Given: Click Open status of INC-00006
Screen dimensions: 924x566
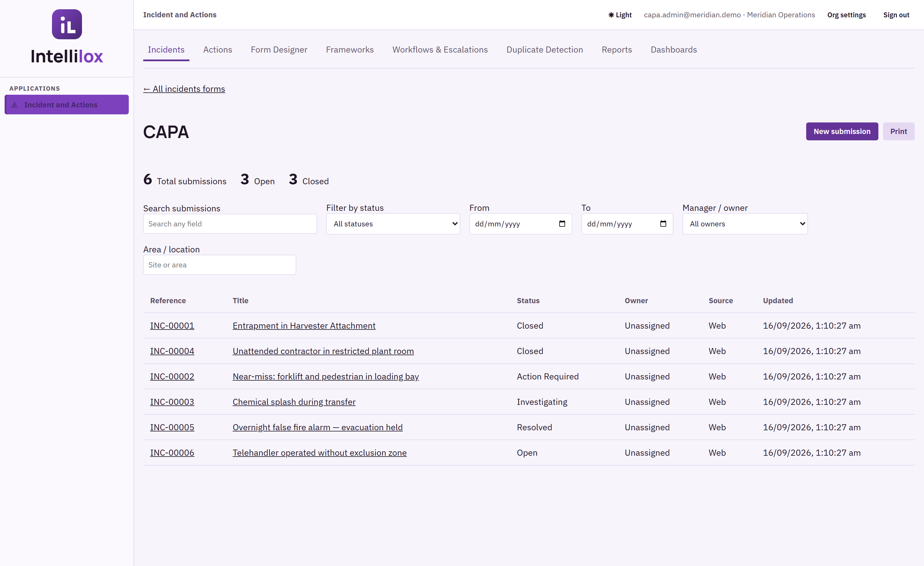Looking at the screenshot, I should coord(527,453).
